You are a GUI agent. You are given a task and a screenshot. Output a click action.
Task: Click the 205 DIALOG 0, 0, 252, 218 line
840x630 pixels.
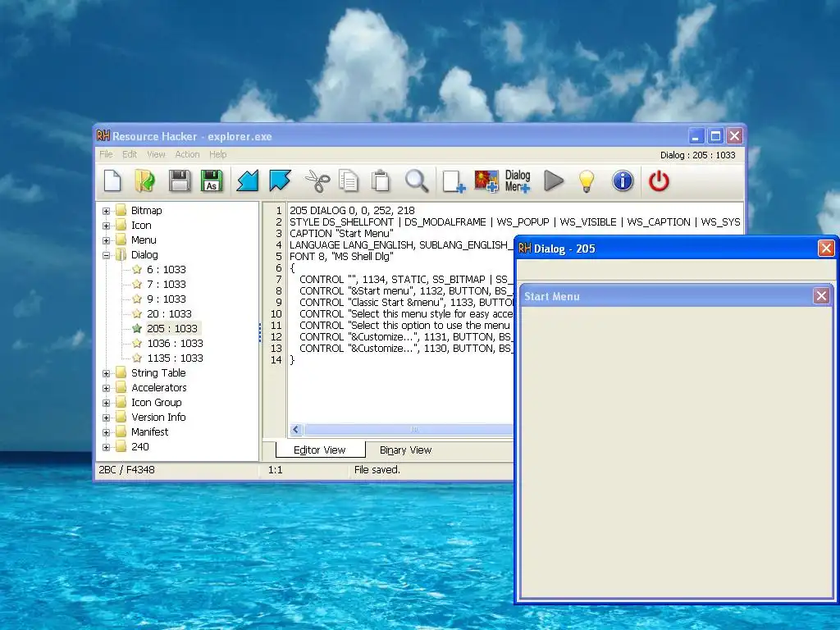(x=352, y=211)
